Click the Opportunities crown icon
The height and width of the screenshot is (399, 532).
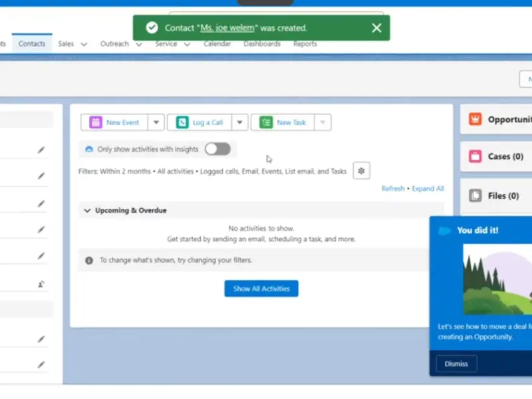pyautogui.click(x=475, y=120)
